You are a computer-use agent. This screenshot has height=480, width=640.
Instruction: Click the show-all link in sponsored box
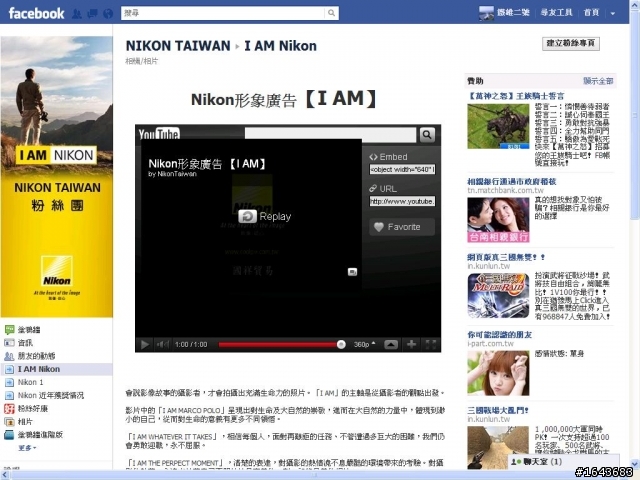click(598, 81)
